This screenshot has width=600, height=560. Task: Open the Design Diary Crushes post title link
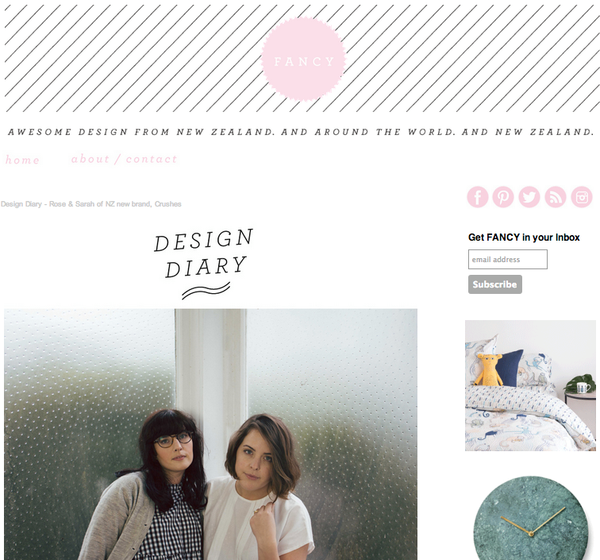pyautogui.click(x=91, y=204)
